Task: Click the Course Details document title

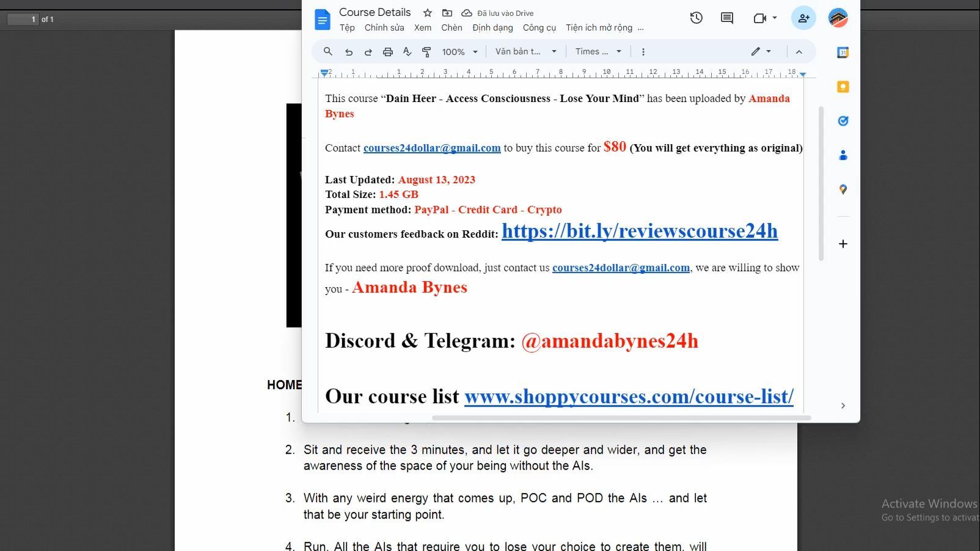Action: [375, 12]
